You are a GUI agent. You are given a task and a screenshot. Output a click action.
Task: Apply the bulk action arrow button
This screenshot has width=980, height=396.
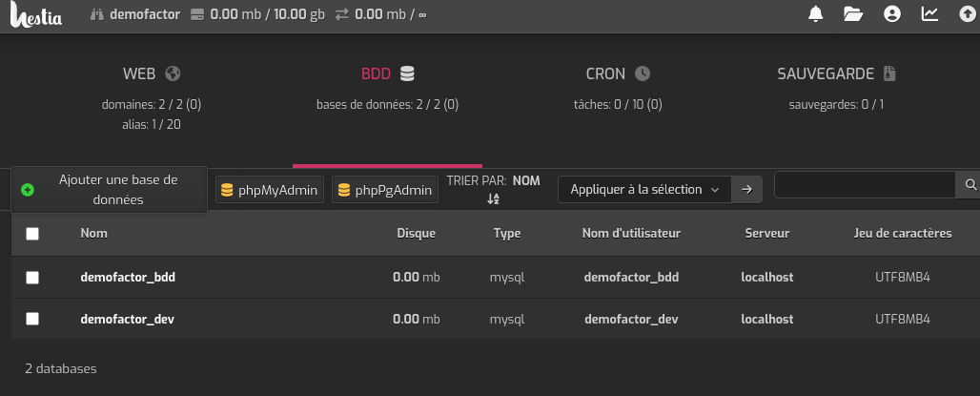pyautogui.click(x=747, y=190)
